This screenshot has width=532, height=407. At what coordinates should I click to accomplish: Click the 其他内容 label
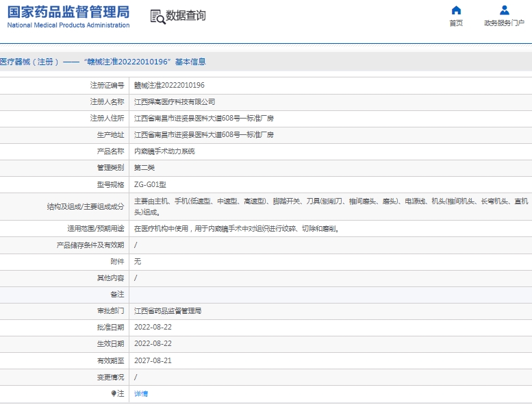tap(111, 278)
